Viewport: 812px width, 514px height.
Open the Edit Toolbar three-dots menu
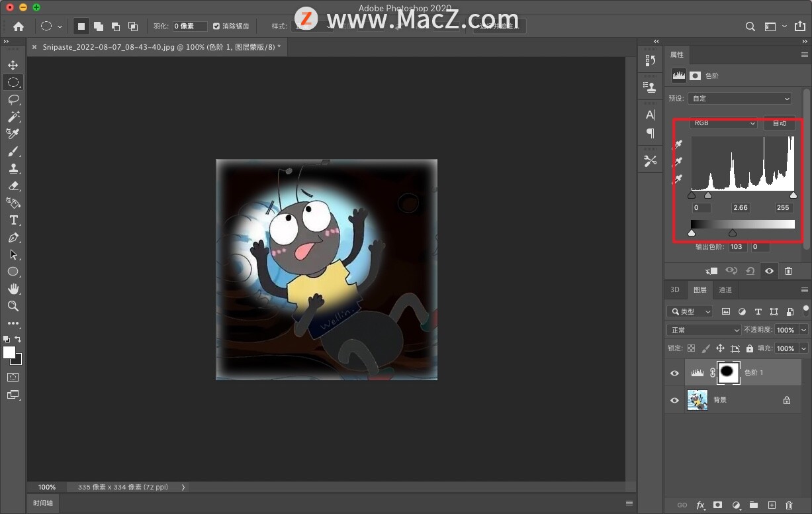(13, 323)
